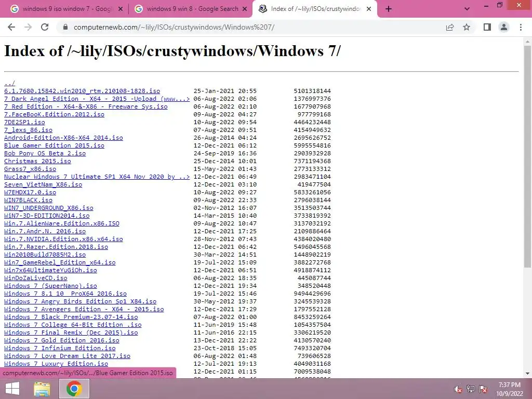Click the vertical scrollbar thumb
The width and height of the screenshot is (532, 399).
(x=528, y=156)
